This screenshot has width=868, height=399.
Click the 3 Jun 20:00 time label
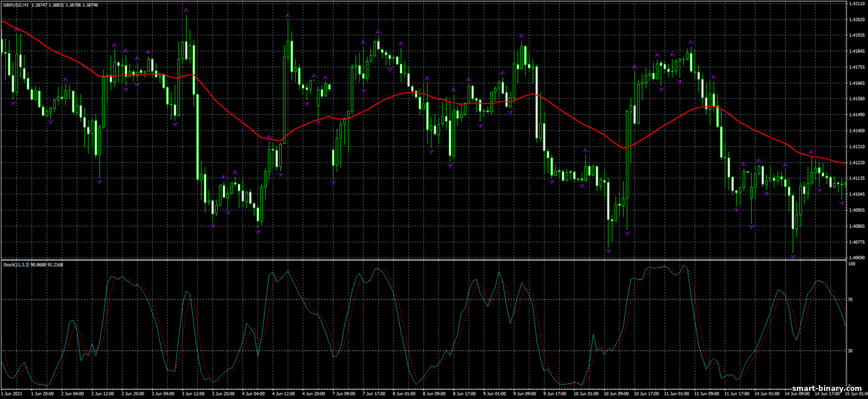pos(223,394)
